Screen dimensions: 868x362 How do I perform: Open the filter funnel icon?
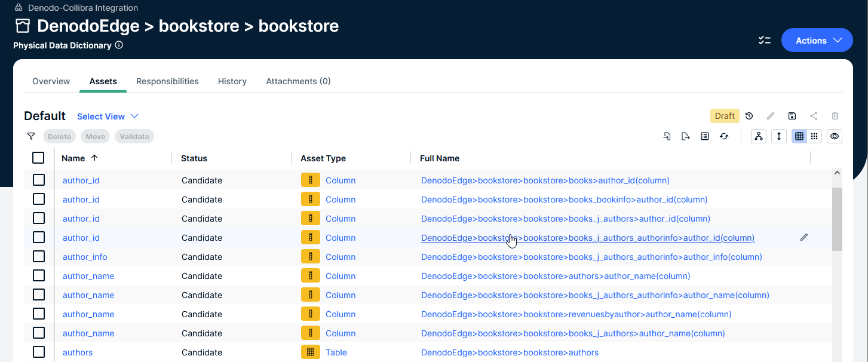point(31,136)
